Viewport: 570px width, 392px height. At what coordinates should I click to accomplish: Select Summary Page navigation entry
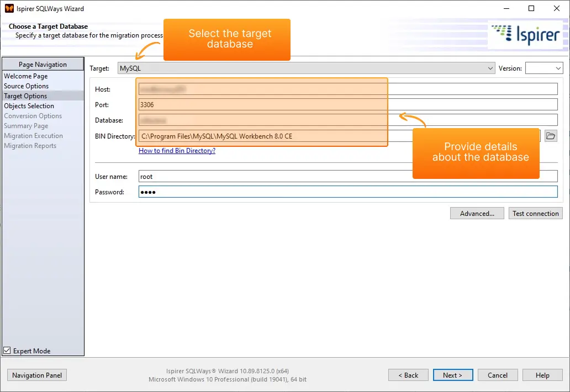click(26, 126)
